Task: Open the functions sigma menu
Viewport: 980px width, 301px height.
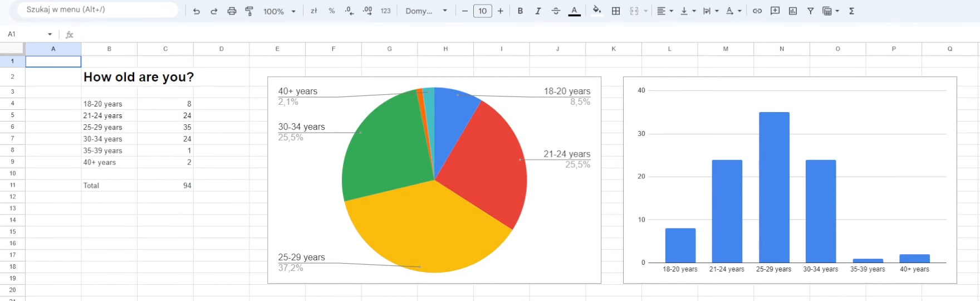Action: point(851,11)
